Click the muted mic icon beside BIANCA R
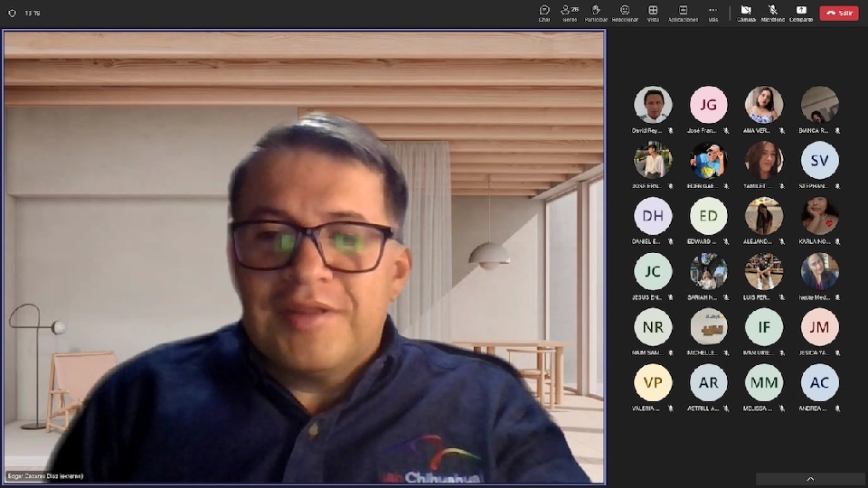Screen dimensions: 868x488 pos(837,131)
